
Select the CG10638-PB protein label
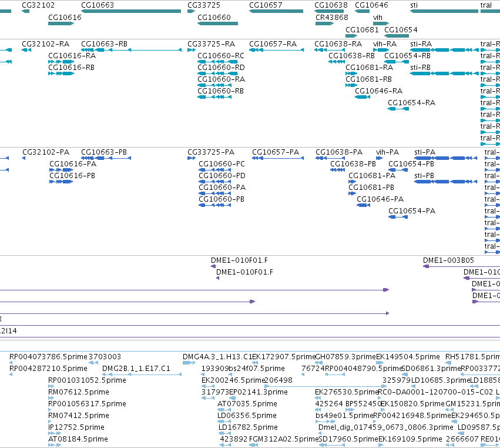tap(353, 163)
